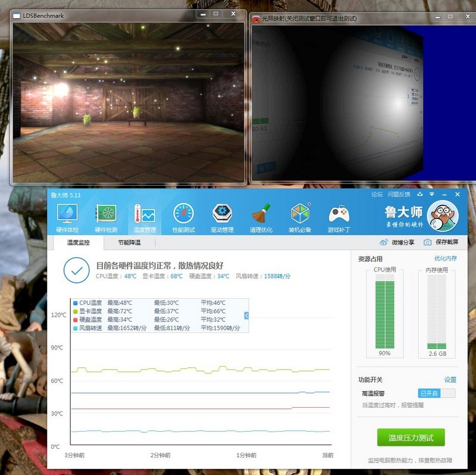Click the 最高:72℃ value in legend

coord(120,311)
